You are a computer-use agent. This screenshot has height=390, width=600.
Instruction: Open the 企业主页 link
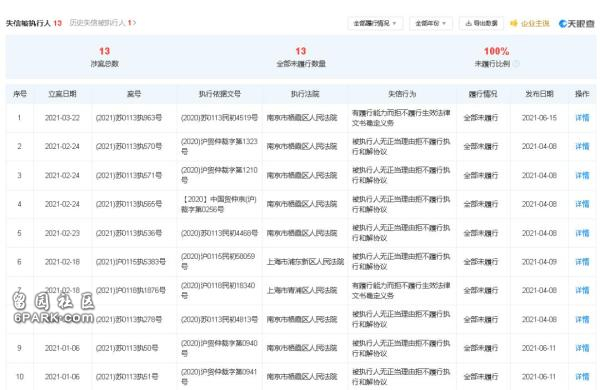point(530,24)
